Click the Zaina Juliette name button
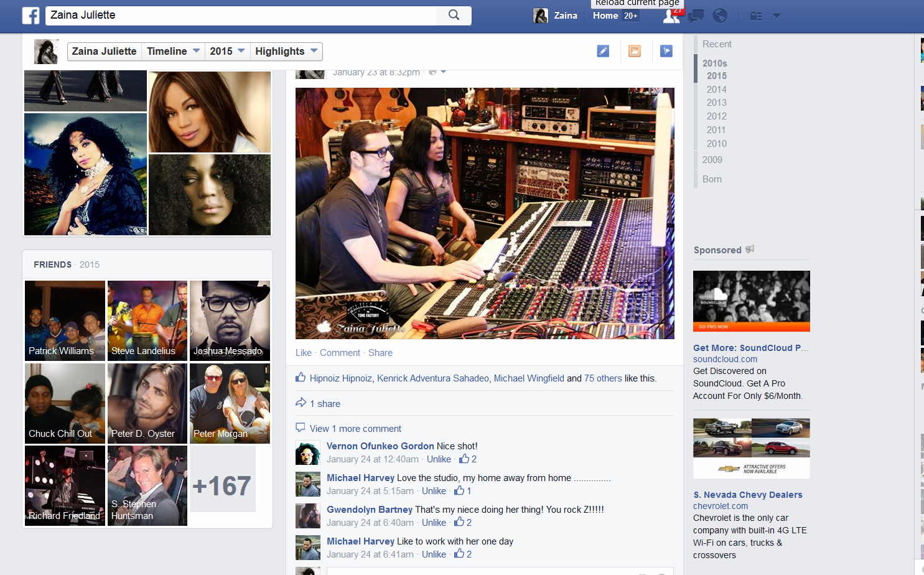The width and height of the screenshot is (924, 575). (x=104, y=51)
